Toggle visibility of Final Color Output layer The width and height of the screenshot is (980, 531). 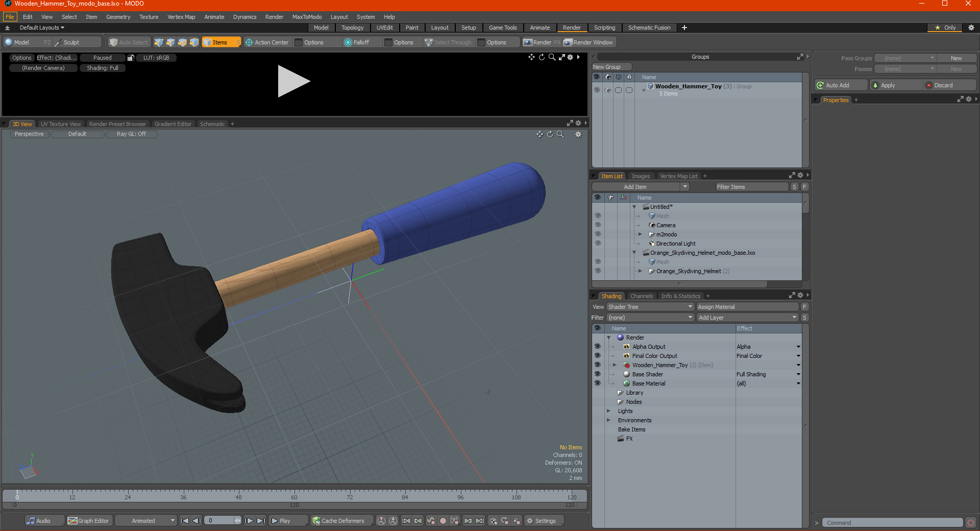pyautogui.click(x=598, y=356)
